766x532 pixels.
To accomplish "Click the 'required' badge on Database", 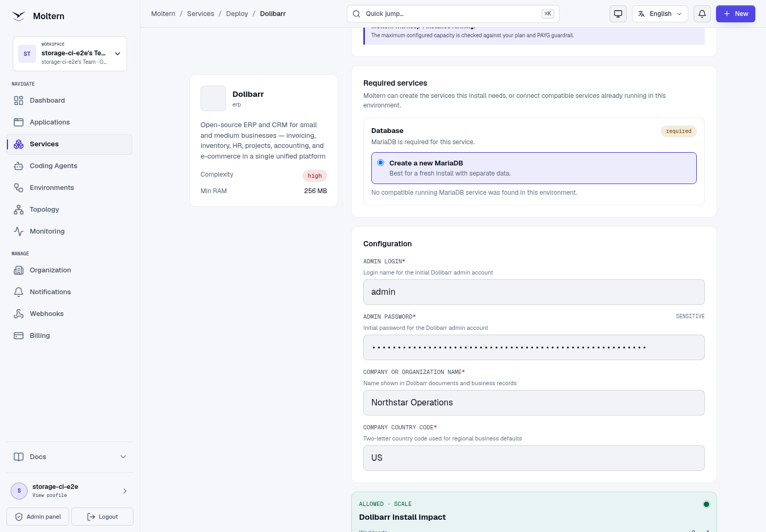I will 679,131.
